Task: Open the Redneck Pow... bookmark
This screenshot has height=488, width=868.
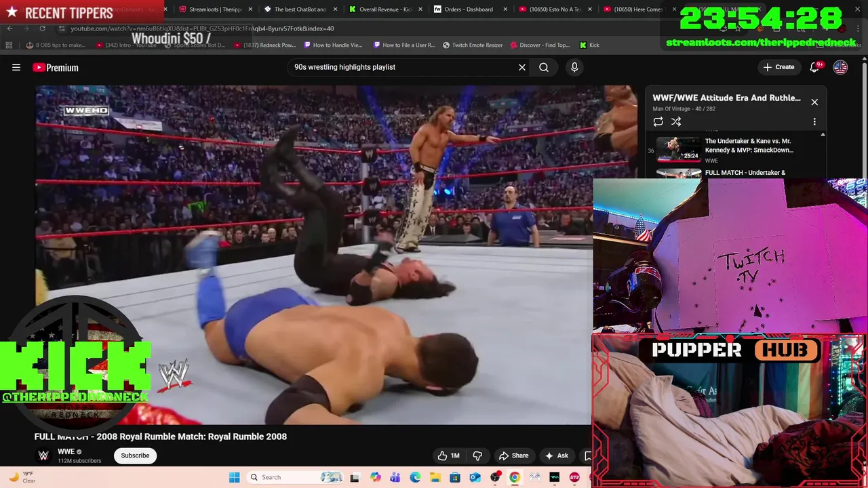Action: 264,45
